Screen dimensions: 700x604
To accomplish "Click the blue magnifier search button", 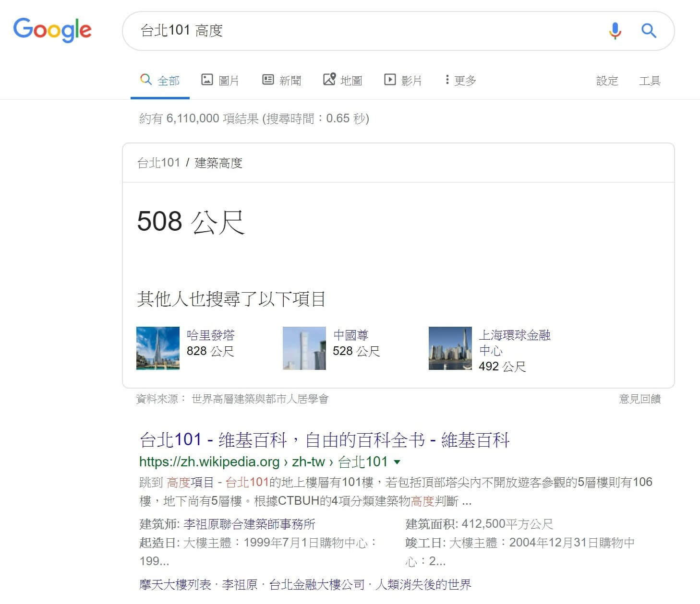I will tap(649, 31).
